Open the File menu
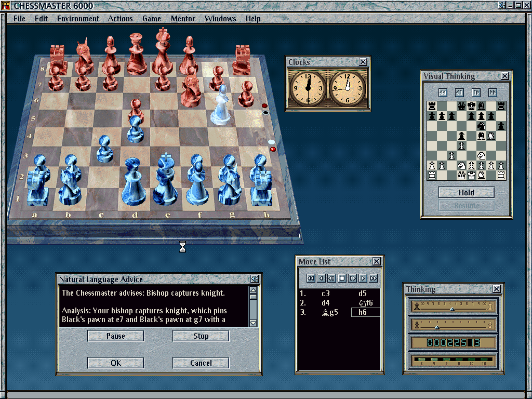 pos(19,19)
